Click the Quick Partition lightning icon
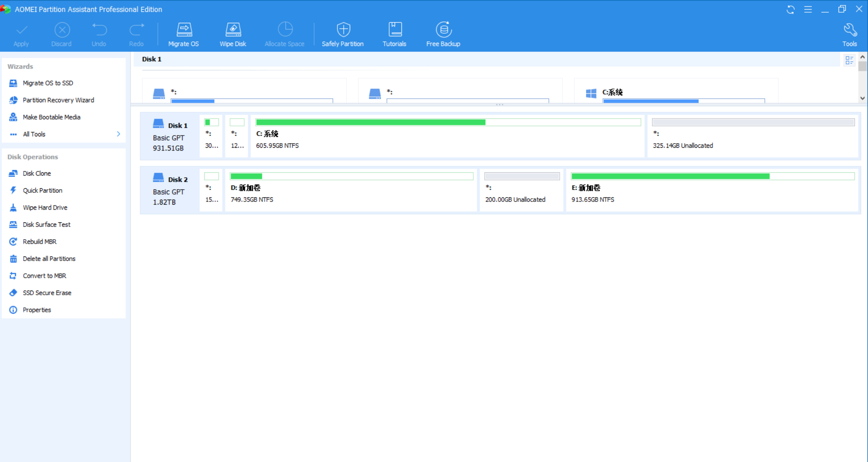 [x=13, y=191]
